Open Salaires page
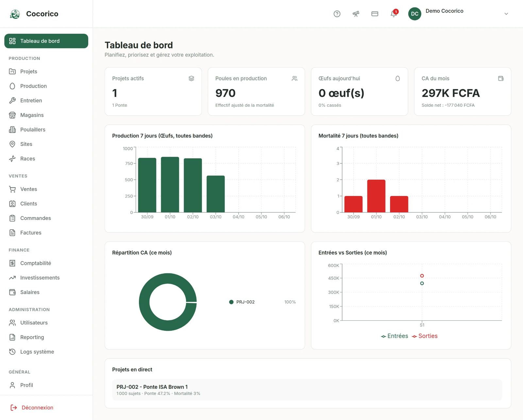The height and width of the screenshot is (420, 523). [46, 292]
